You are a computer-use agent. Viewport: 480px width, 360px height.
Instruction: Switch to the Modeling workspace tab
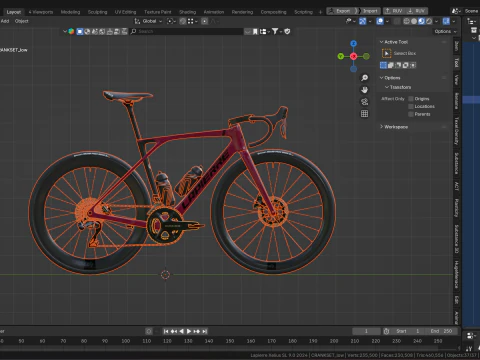coord(70,12)
